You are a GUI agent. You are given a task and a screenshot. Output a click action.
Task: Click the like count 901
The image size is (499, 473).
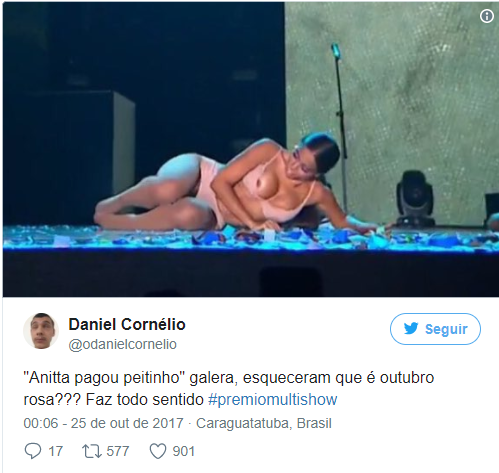point(183,451)
